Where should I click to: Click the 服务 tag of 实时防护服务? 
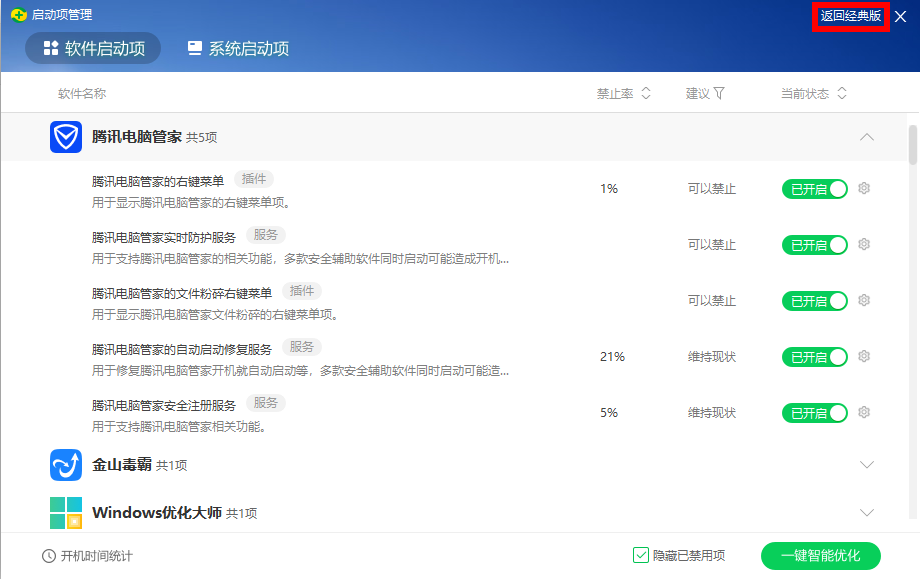pyautogui.click(x=266, y=235)
